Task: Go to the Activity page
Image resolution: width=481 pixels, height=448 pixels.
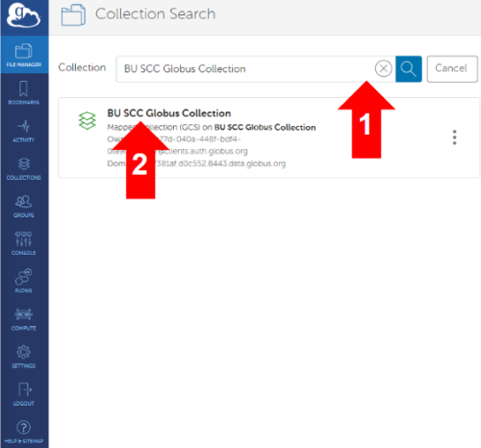Action: [x=24, y=131]
